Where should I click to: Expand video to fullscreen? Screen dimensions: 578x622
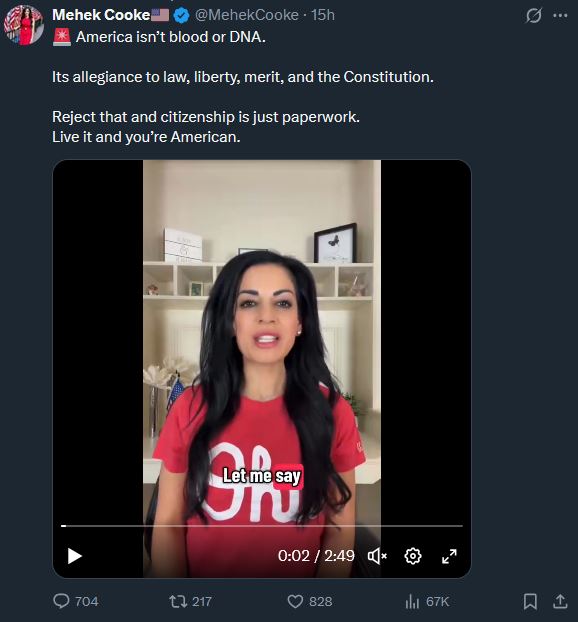(x=449, y=556)
